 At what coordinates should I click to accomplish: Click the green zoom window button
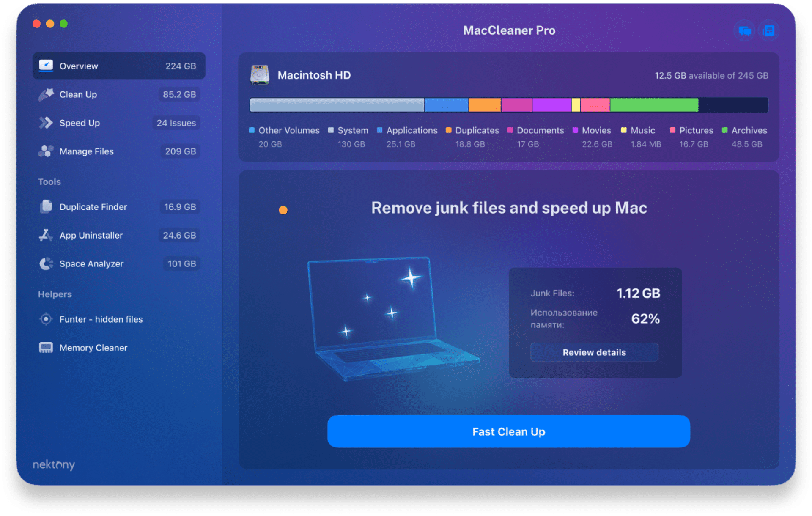(63, 24)
